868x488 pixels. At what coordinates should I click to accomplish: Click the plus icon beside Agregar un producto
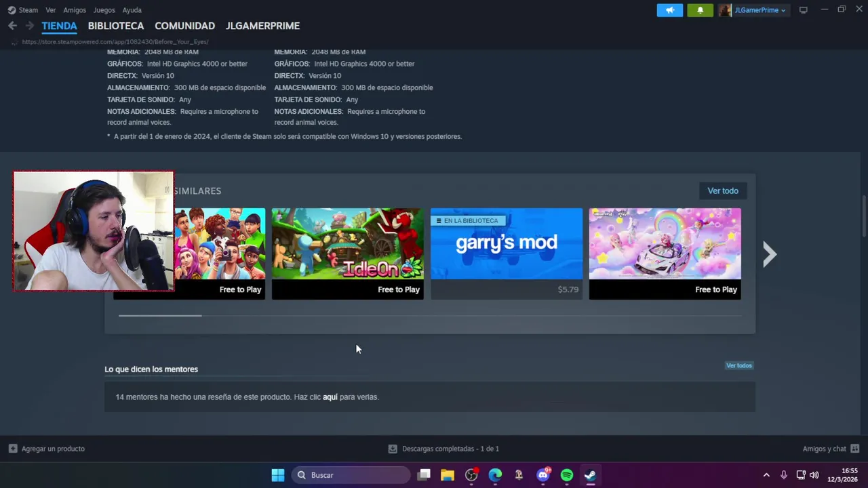tap(13, 449)
